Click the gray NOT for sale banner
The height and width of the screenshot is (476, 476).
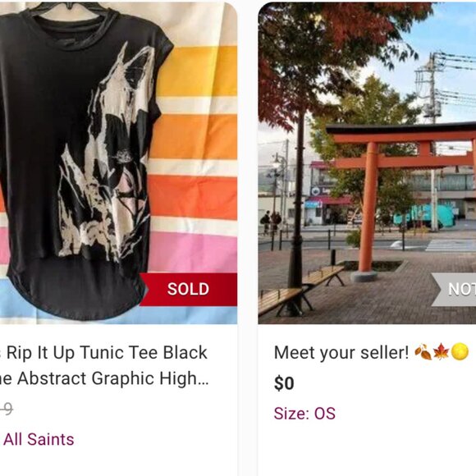coord(454,290)
